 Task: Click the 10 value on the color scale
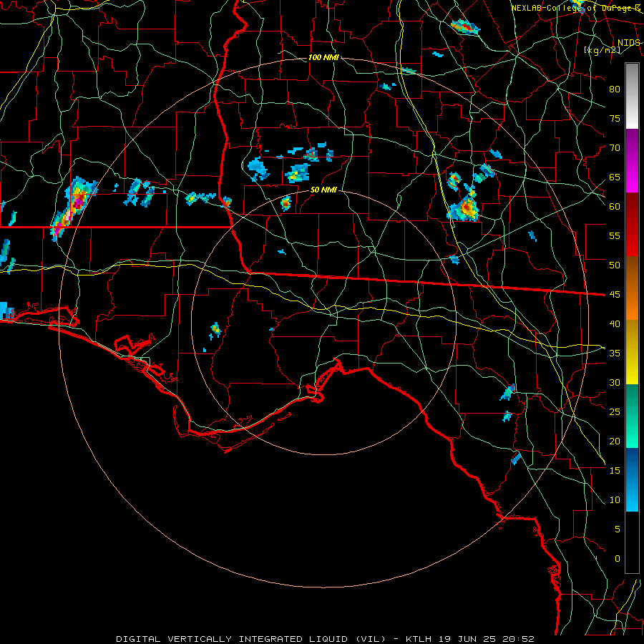pyautogui.click(x=615, y=500)
